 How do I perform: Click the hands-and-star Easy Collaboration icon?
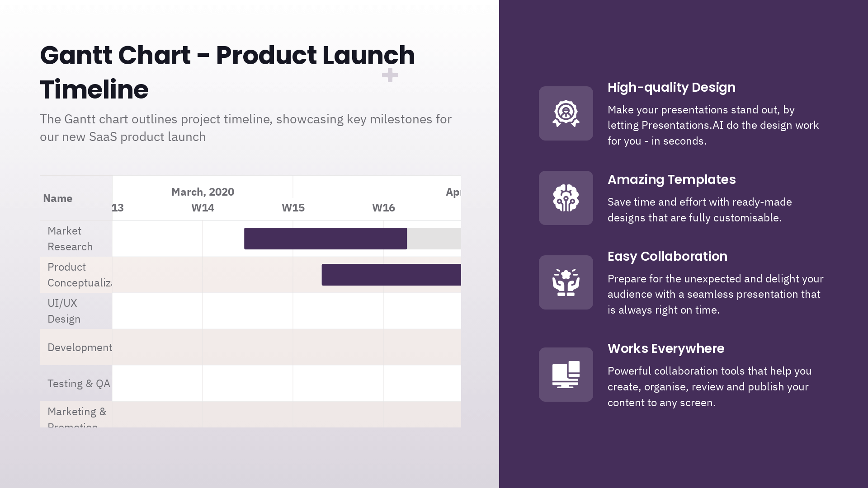[x=566, y=282]
